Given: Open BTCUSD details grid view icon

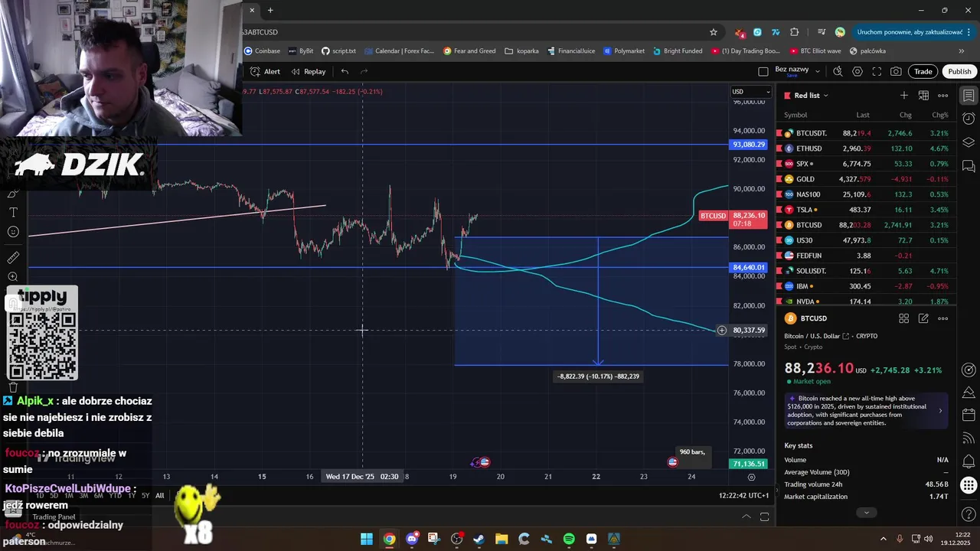Looking at the screenshot, I should pyautogui.click(x=903, y=318).
